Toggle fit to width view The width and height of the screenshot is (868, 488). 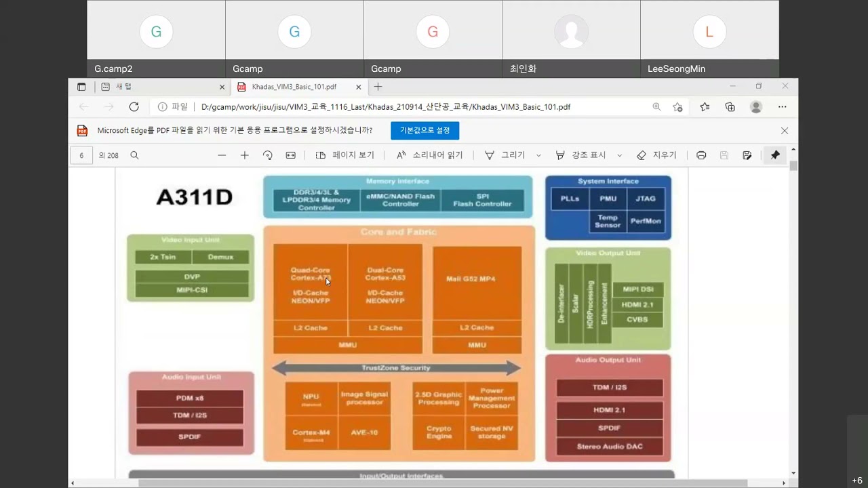(291, 155)
